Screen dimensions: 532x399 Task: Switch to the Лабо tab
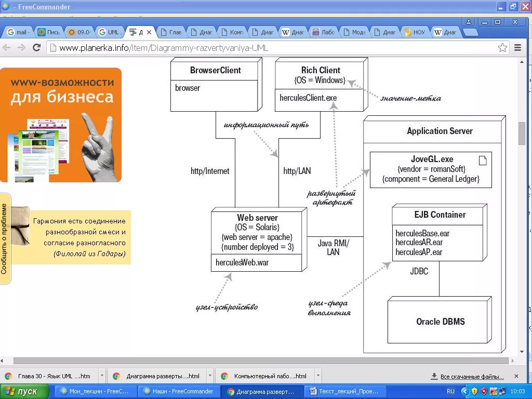click(x=324, y=32)
